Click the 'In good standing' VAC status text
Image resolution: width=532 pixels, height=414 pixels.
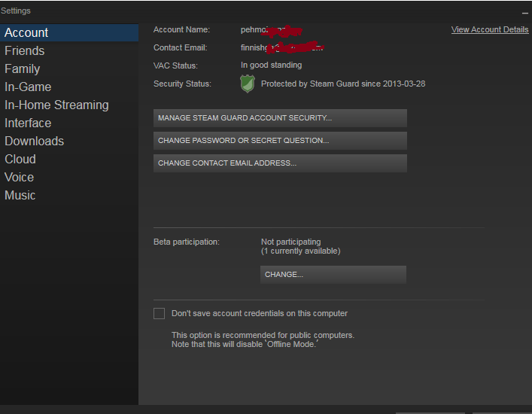[271, 65]
